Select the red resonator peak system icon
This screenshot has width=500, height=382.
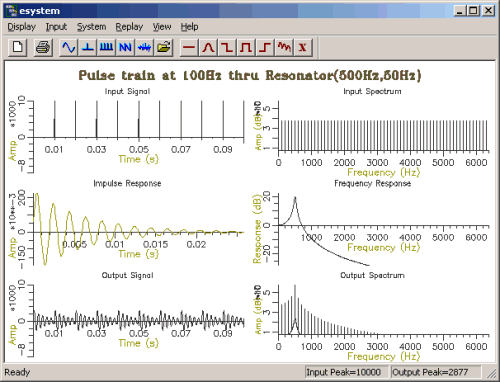208,47
